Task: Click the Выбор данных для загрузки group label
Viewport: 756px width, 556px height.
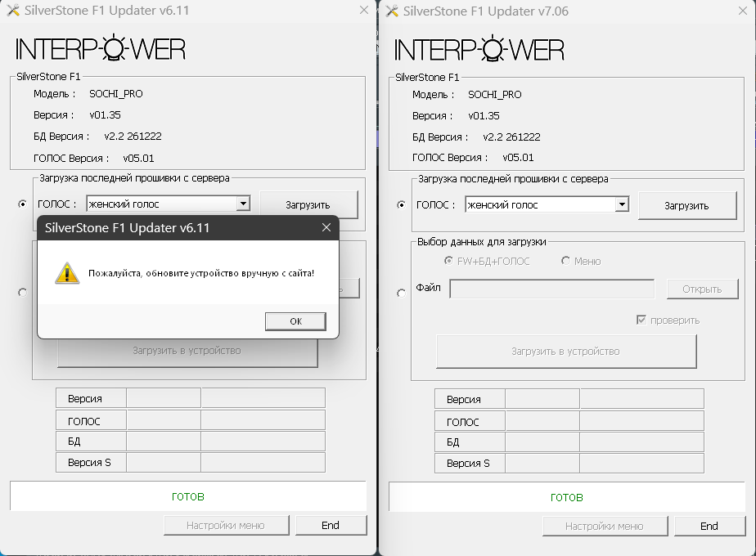Action: [481, 241]
